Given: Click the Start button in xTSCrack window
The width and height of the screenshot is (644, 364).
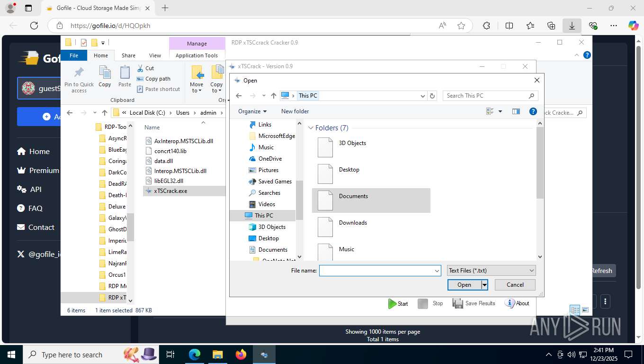Looking at the screenshot, I should tap(398, 303).
